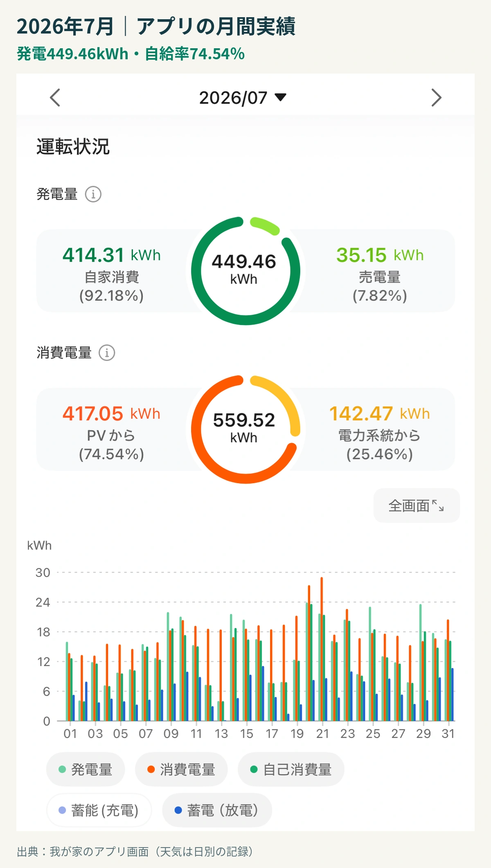The height and width of the screenshot is (868, 491).
Task: Toggle 蓄能 (充電) legend series
Action: click(x=99, y=810)
